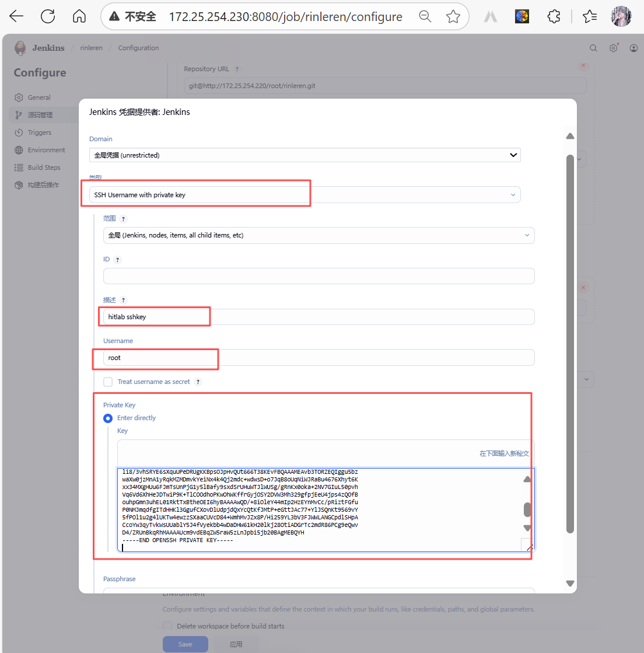This screenshot has width=644, height=653.
Task: Go to Environment section in sidebar
Action: pos(46,150)
